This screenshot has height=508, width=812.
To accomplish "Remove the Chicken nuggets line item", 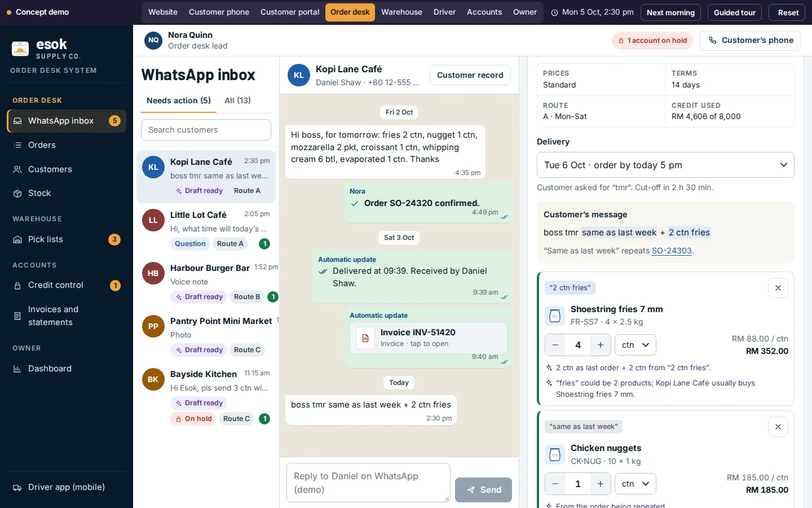I will (x=778, y=427).
